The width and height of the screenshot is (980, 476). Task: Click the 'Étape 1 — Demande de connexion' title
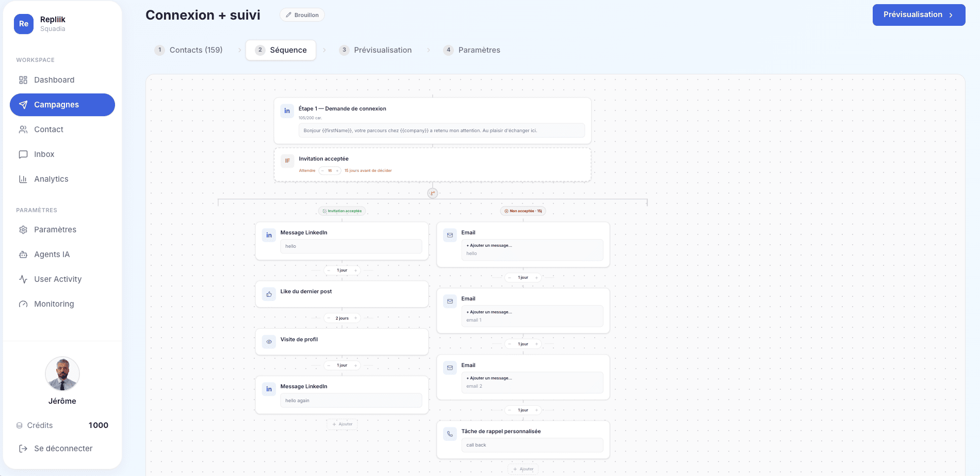tap(342, 109)
